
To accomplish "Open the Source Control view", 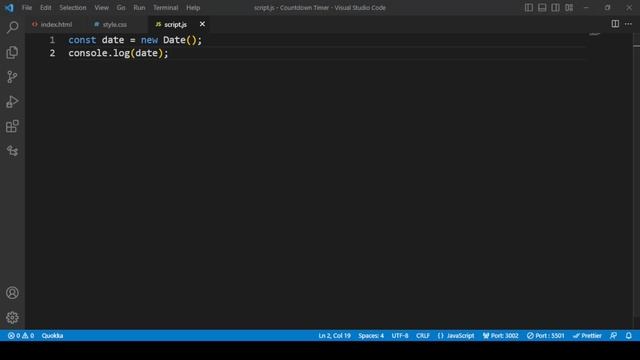I will pos(12,77).
